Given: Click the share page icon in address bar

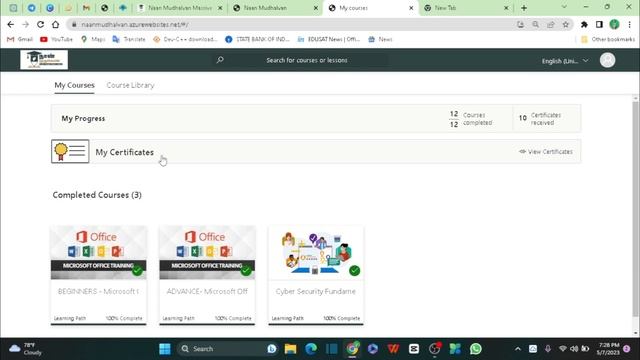Looking at the screenshot, I should click(551, 24).
